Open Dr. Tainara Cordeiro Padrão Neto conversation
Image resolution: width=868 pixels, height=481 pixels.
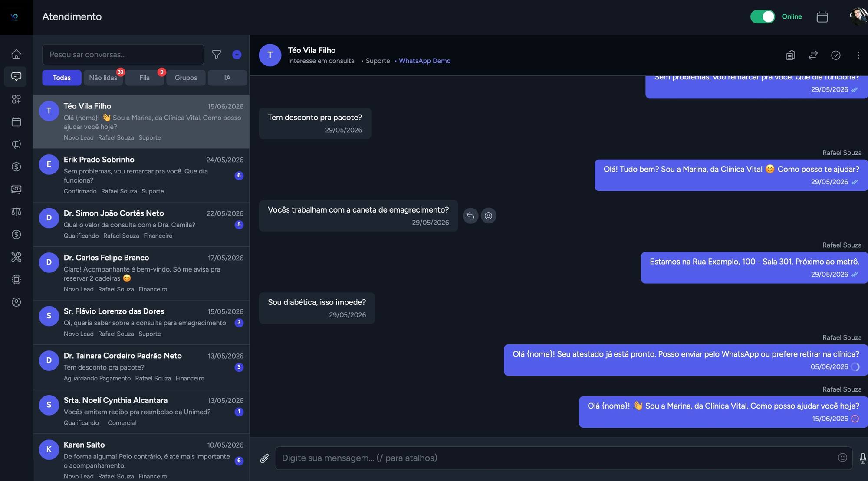(x=141, y=367)
